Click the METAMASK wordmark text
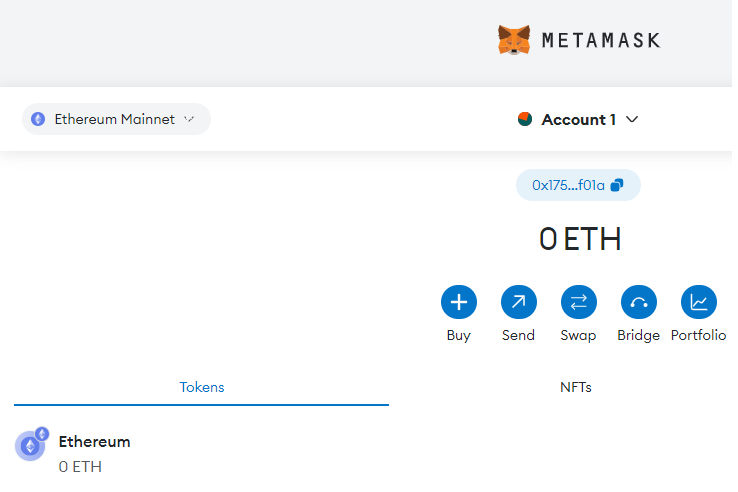This screenshot has width=738, height=492. (601, 40)
